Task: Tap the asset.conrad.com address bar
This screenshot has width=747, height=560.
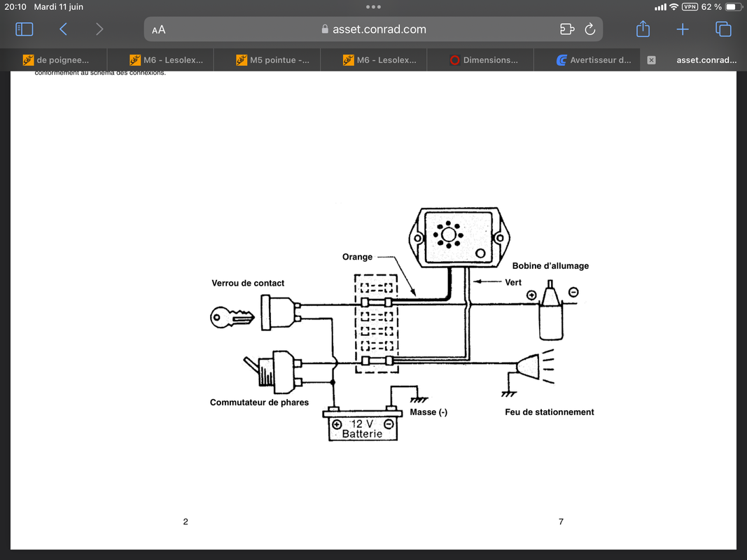Action: (374, 29)
